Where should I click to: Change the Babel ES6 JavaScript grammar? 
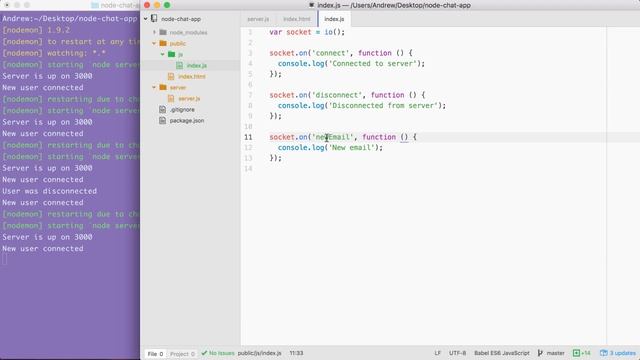click(502, 353)
